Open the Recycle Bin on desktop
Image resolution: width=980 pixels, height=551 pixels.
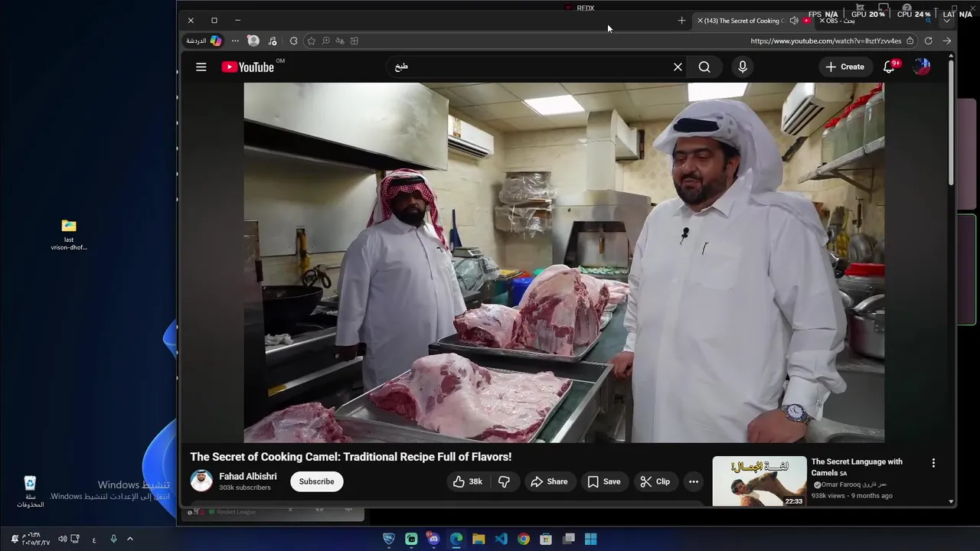click(30, 491)
